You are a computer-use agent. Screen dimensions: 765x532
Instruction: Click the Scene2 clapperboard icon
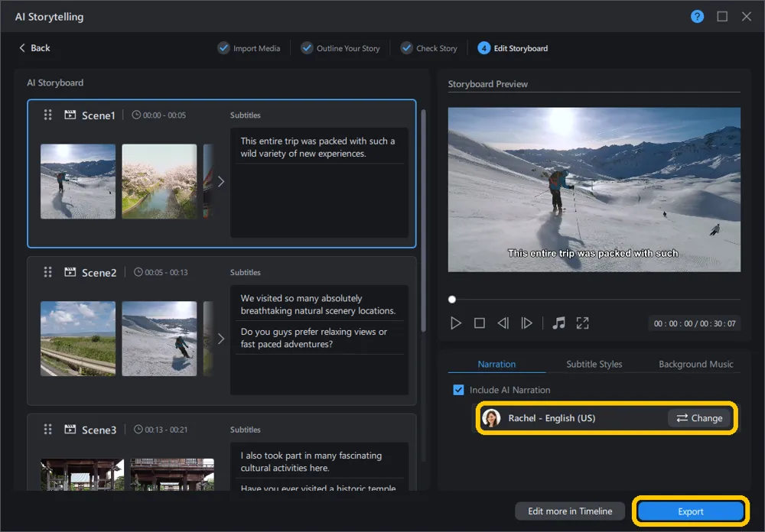click(x=70, y=272)
